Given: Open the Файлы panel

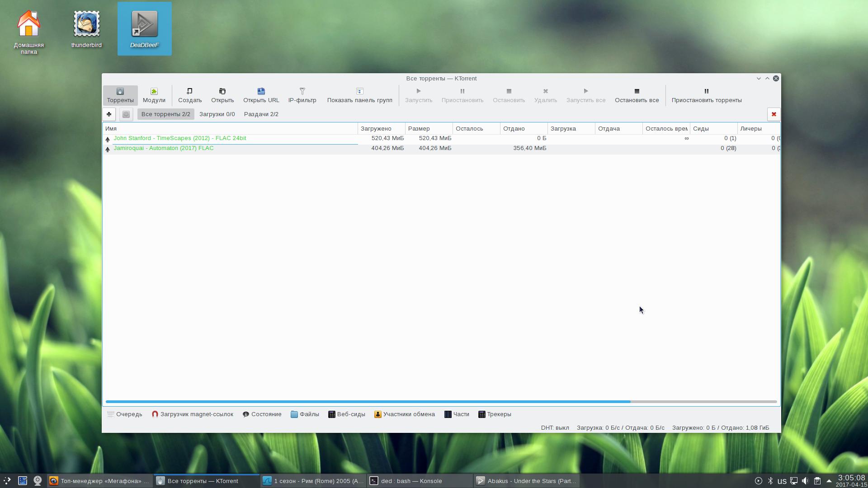Looking at the screenshot, I should point(305,414).
